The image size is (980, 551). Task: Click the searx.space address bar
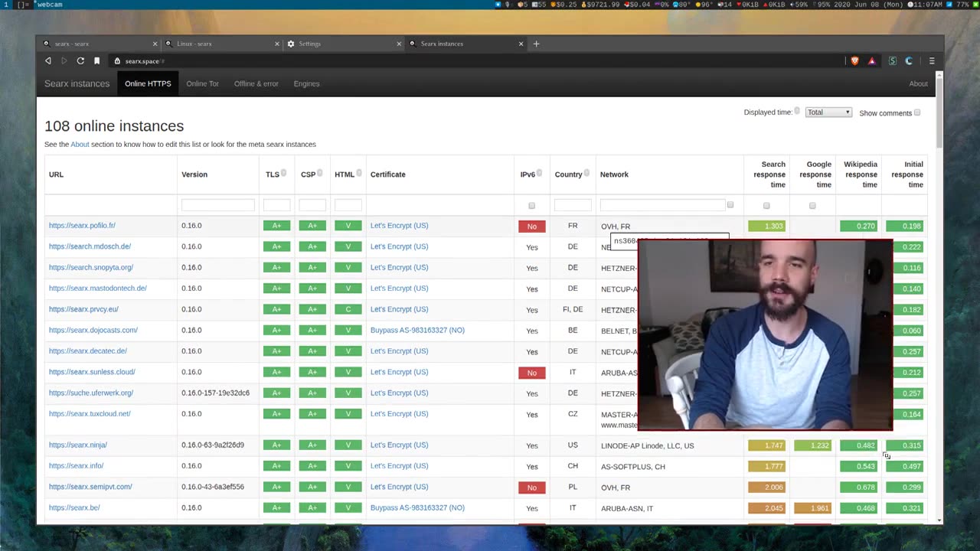click(x=475, y=60)
